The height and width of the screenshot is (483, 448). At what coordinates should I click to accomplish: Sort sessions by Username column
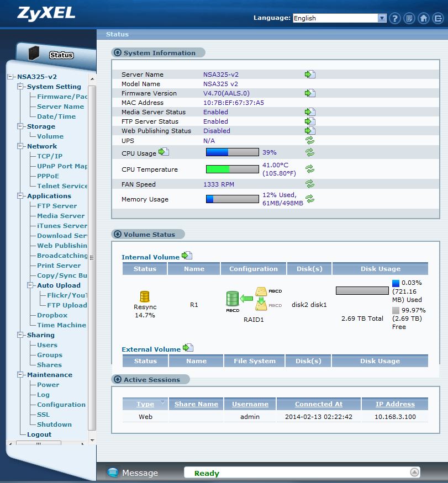[250, 404]
